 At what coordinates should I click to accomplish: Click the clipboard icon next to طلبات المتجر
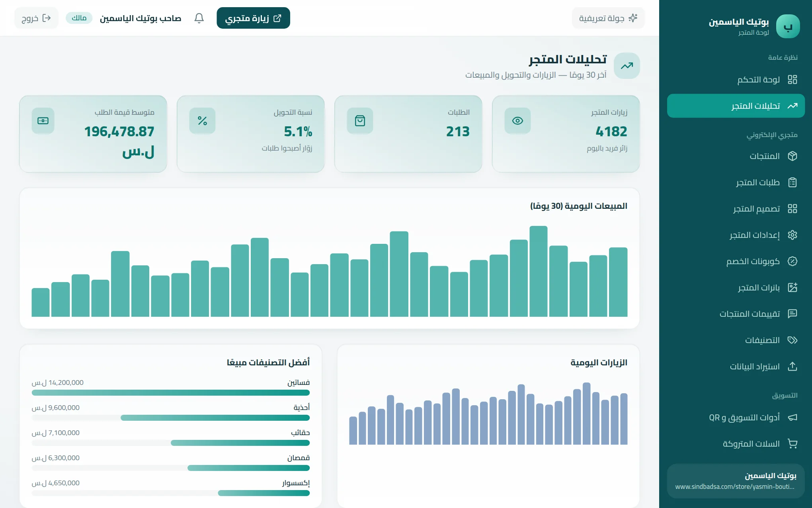click(x=792, y=182)
